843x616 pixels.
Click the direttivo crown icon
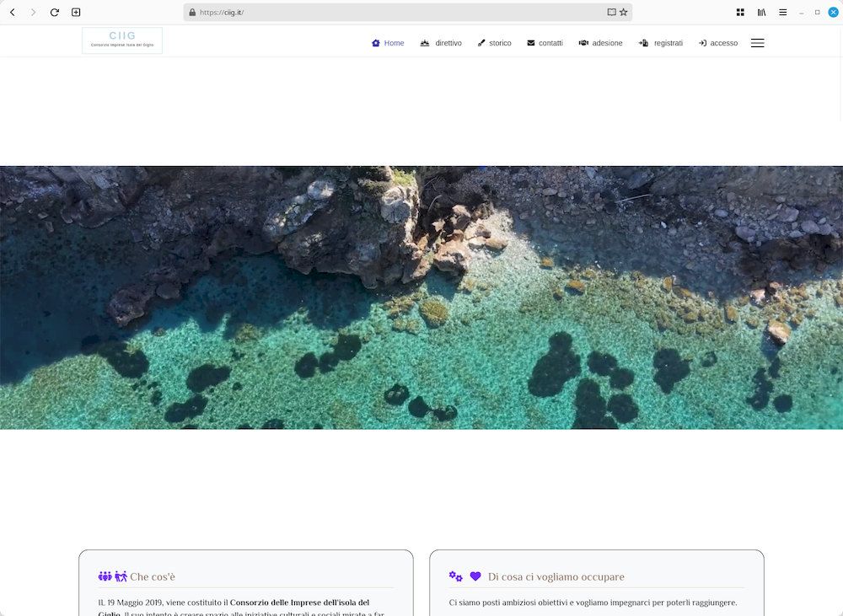click(x=425, y=43)
